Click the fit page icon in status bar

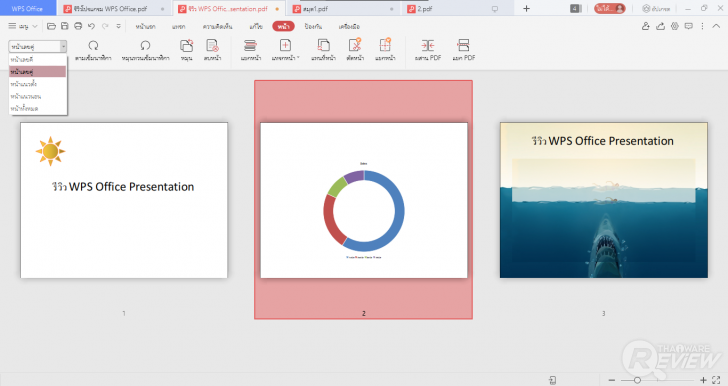point(552,380)
